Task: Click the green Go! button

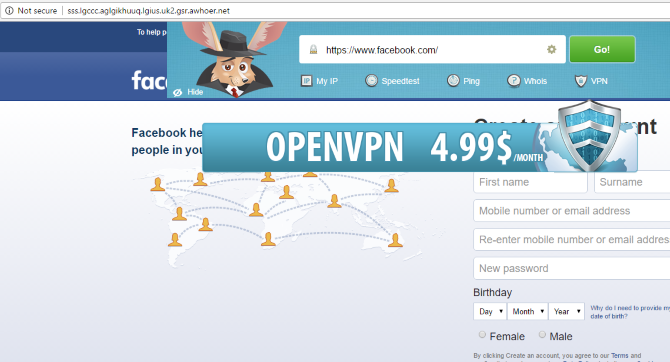Action: click(x=602, y=50)
